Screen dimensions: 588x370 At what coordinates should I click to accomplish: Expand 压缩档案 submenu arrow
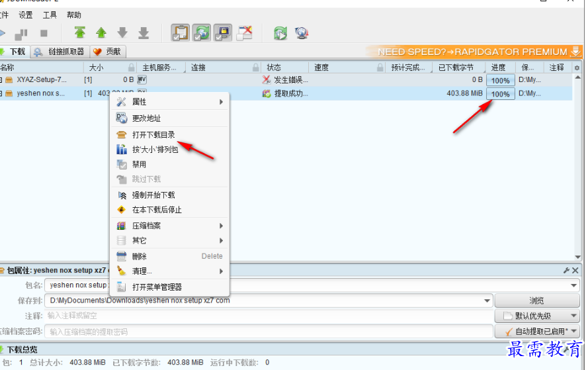(222, 226)
